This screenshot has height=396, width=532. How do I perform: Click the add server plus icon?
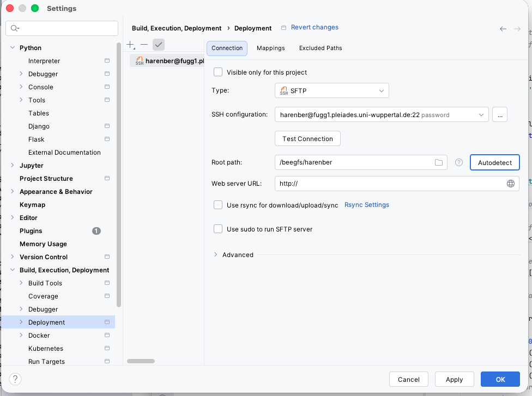pyautogui.click(x=130, y=45)
